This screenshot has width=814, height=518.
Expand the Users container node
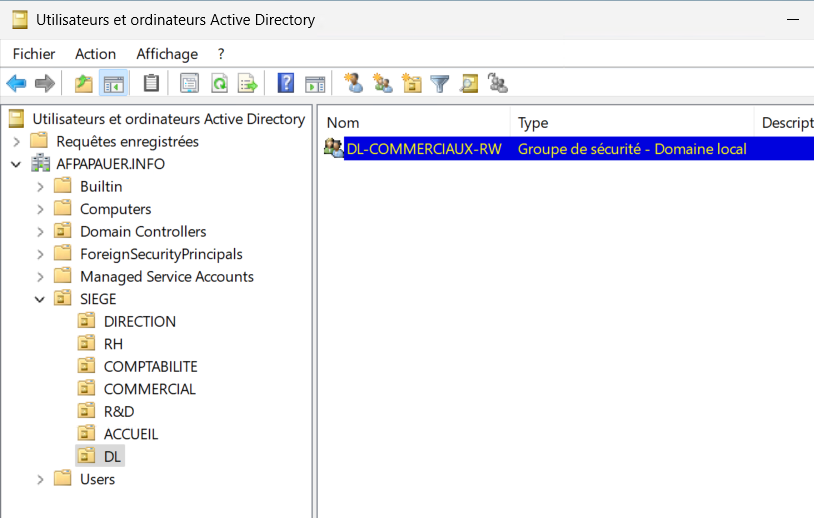40,479
